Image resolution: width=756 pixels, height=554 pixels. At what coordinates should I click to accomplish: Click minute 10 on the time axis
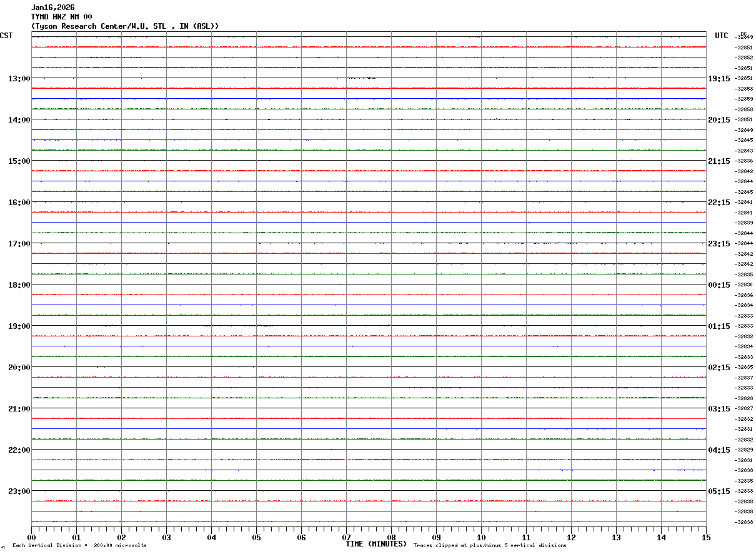pos(481,537)
